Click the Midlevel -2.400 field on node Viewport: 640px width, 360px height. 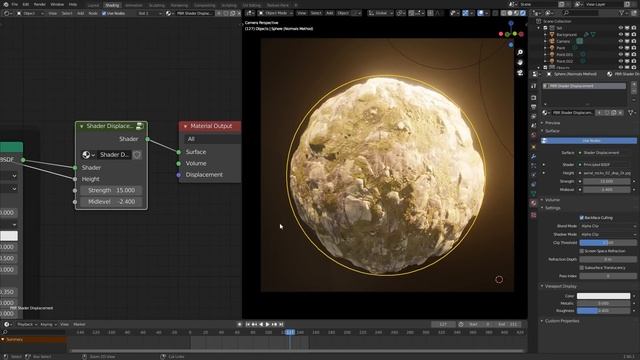[111, 202]
